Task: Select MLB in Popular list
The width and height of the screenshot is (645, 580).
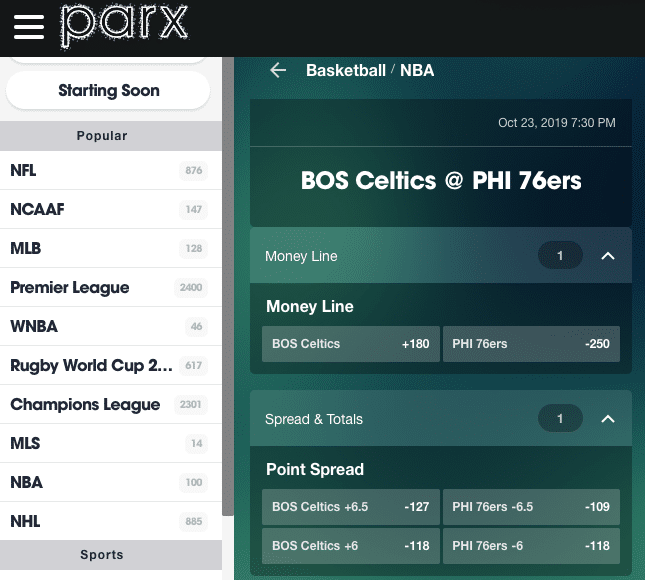Action: click(x=111, y=248)
